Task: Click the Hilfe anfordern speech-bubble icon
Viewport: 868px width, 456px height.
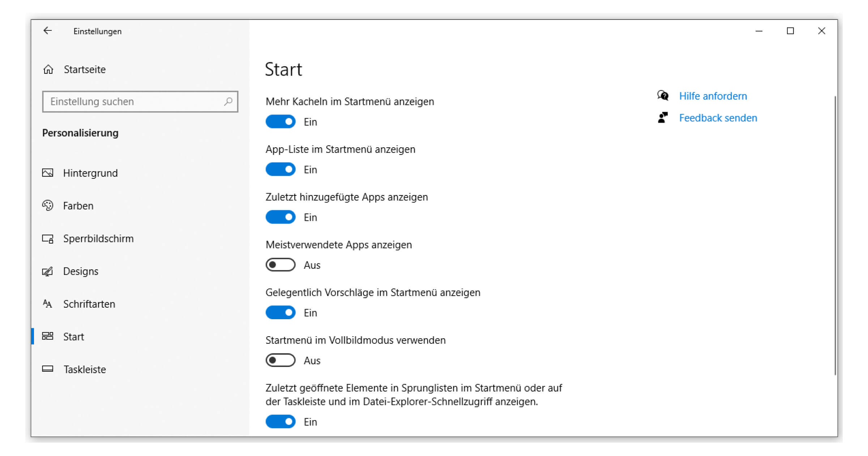Action: click(x=663, y=96)
